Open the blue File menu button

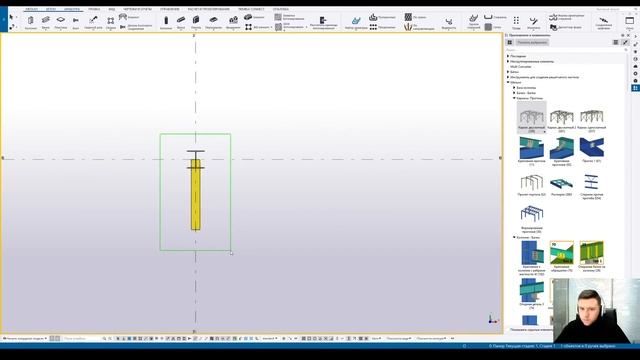pyautogui.click(x=4, y=19)
